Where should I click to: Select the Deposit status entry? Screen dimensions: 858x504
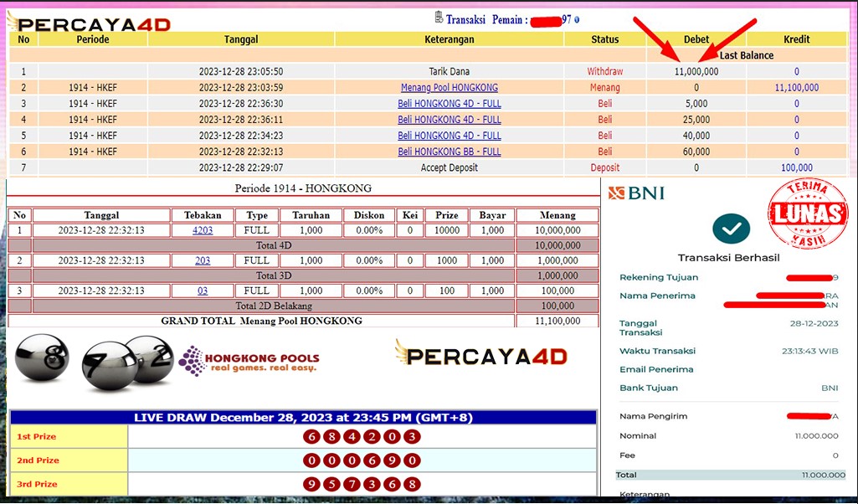[x=604, y=167]
